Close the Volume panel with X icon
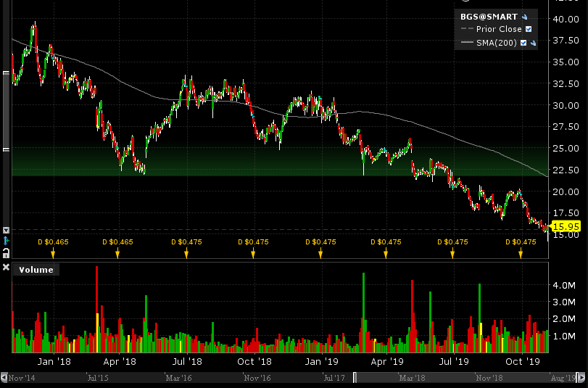 (6, 268)
